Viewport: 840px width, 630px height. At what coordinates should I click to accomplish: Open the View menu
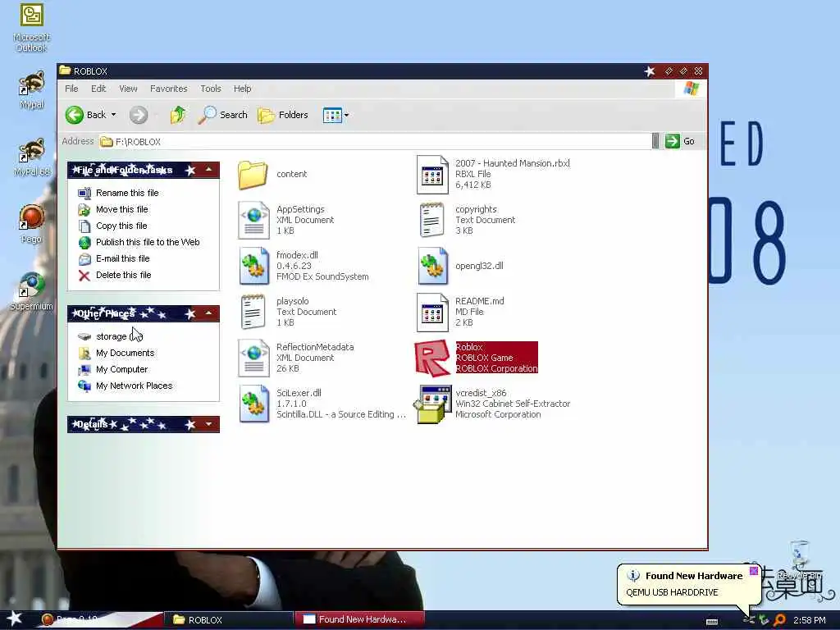point(128,89)
